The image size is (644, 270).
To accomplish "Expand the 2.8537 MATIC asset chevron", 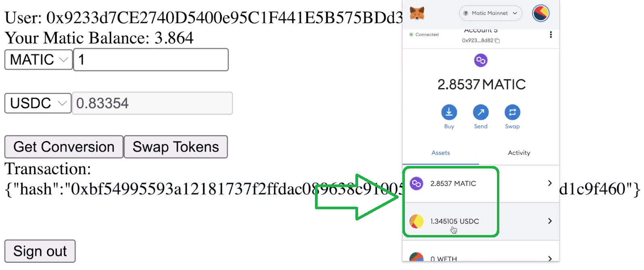I will pos(550,183).
